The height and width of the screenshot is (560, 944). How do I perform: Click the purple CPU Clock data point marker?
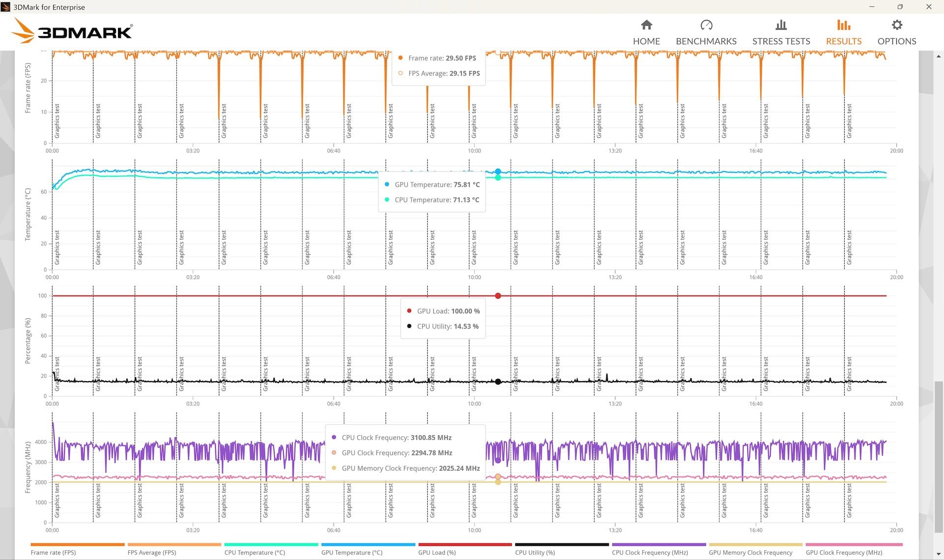pos(498,461)
